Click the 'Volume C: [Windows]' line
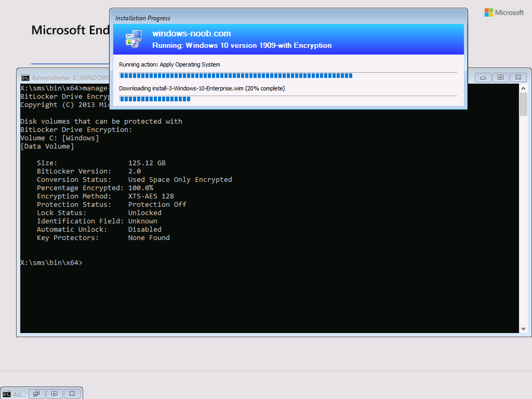The height and width of the screenshot is (399, 532). pyautogui.click(x=60, y=138)
